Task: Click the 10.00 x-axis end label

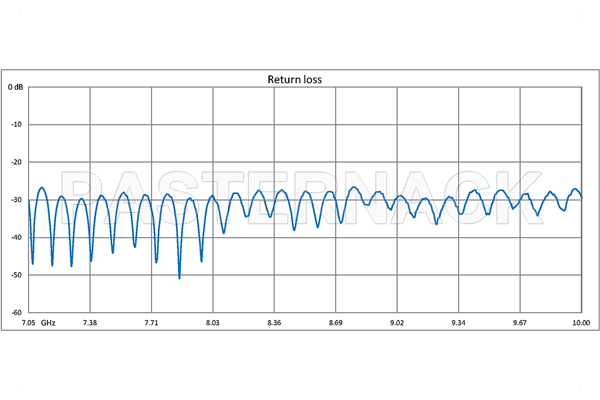Action: (x=579, y=323)
